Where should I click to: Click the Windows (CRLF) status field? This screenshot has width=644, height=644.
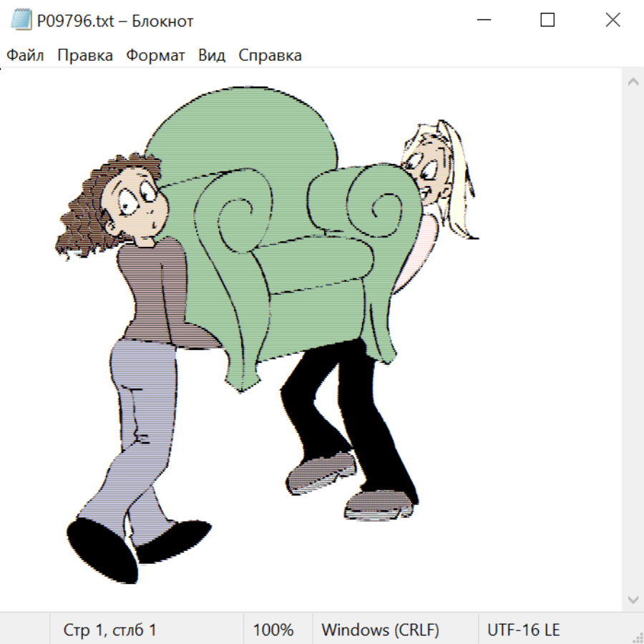tap(380, 630)
